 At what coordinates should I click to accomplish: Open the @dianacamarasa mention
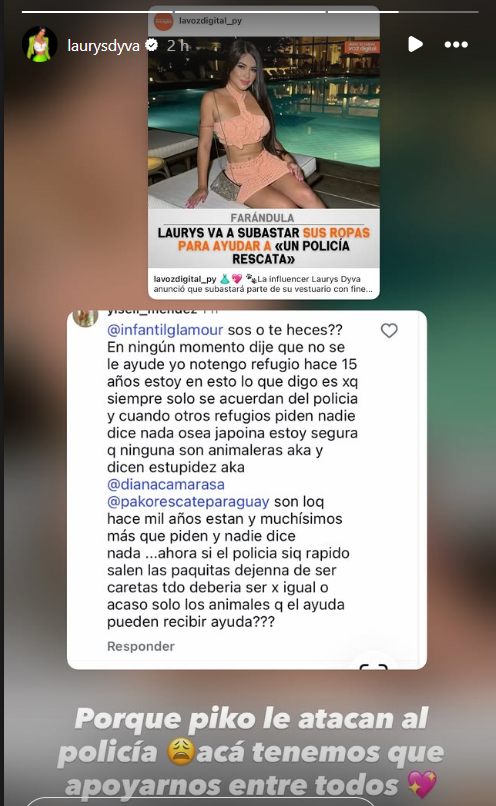coord(166,484)
